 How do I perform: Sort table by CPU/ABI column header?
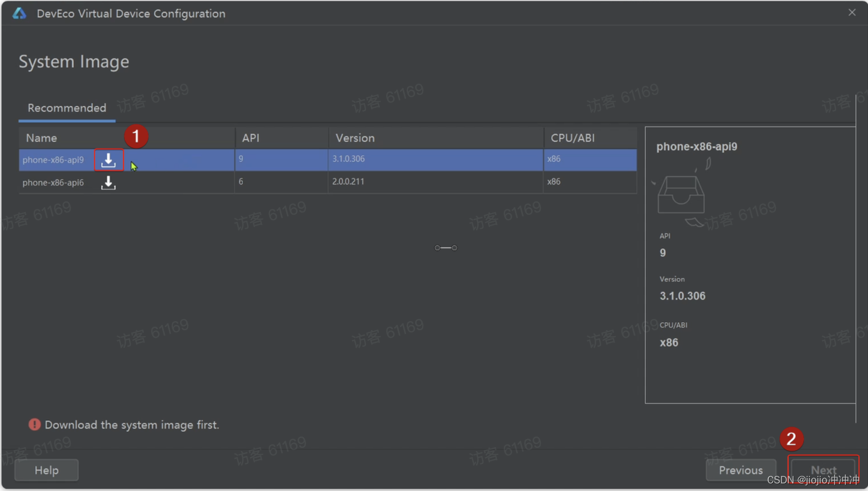pos(590,138)
